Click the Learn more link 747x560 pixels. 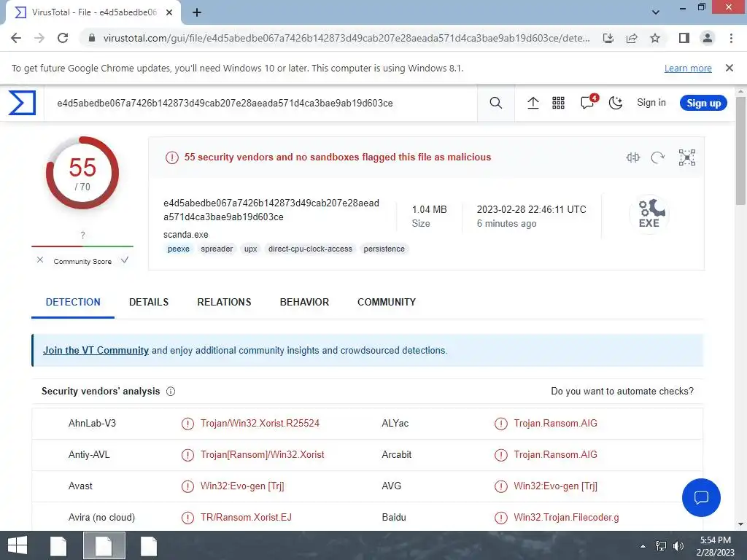click(x=688, y=68)
